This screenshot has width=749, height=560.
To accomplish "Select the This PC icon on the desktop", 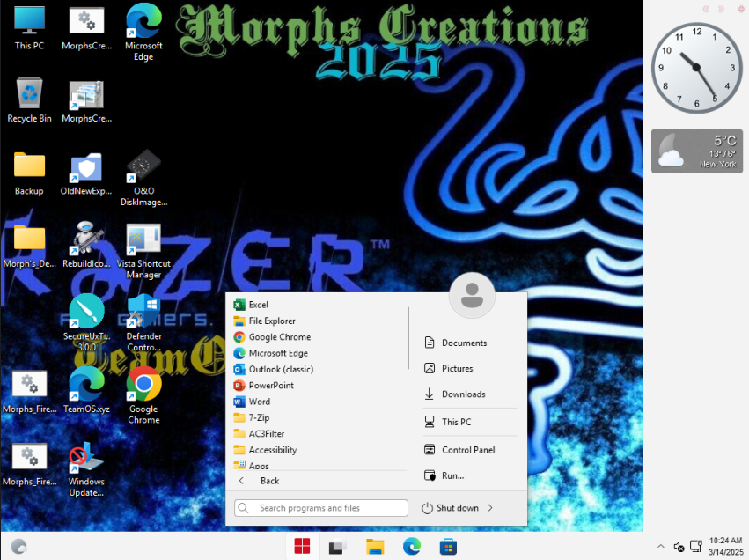I will (x=29, y=27).
